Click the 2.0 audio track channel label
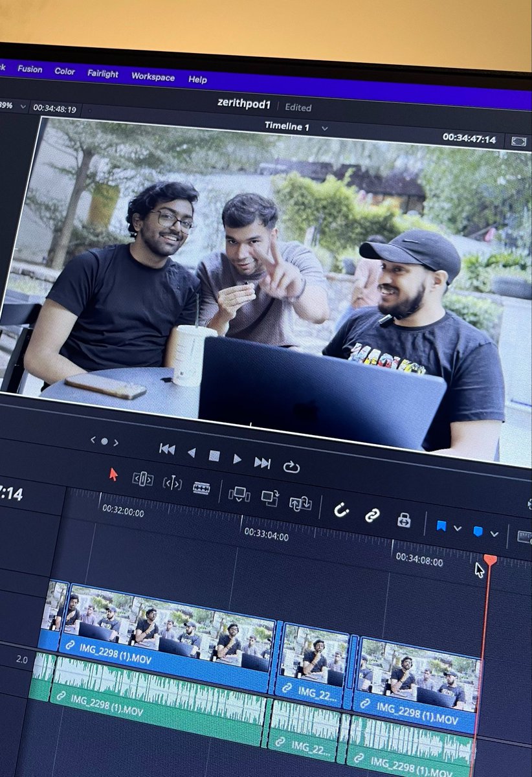Image resolution: width=532 pixels, height=777 pixels. [22, 659]
